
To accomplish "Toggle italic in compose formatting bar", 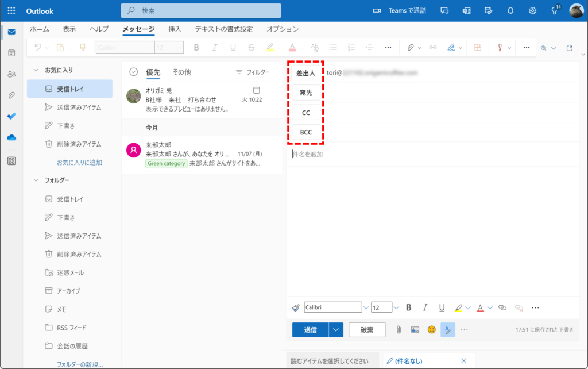I will (x=425, y=307).
